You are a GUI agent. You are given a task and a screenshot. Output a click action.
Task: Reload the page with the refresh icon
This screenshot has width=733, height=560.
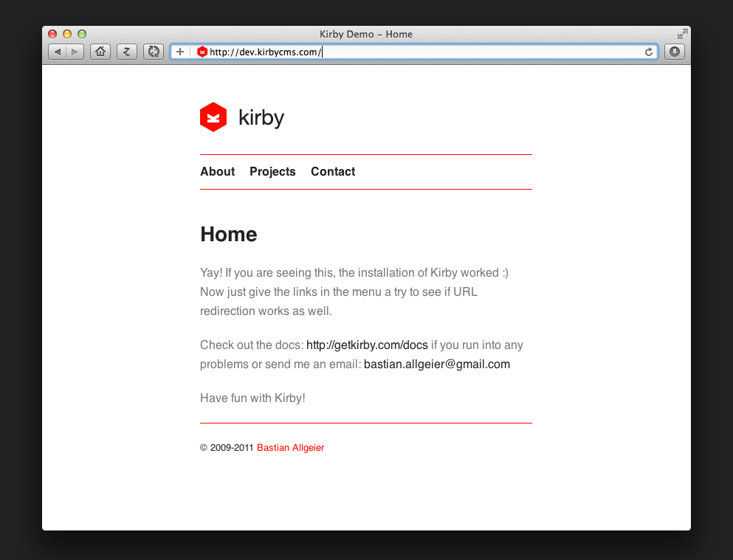(649, 52)
